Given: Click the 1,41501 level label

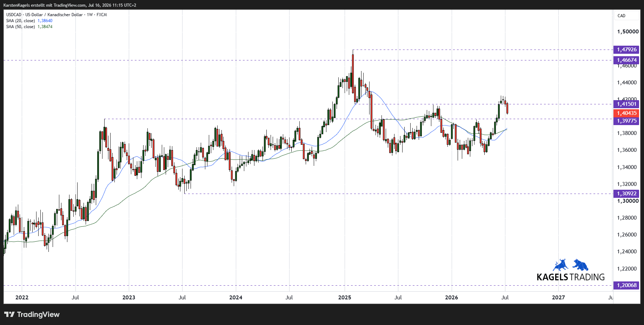Looking at the screenshot, I should (626, 104).
